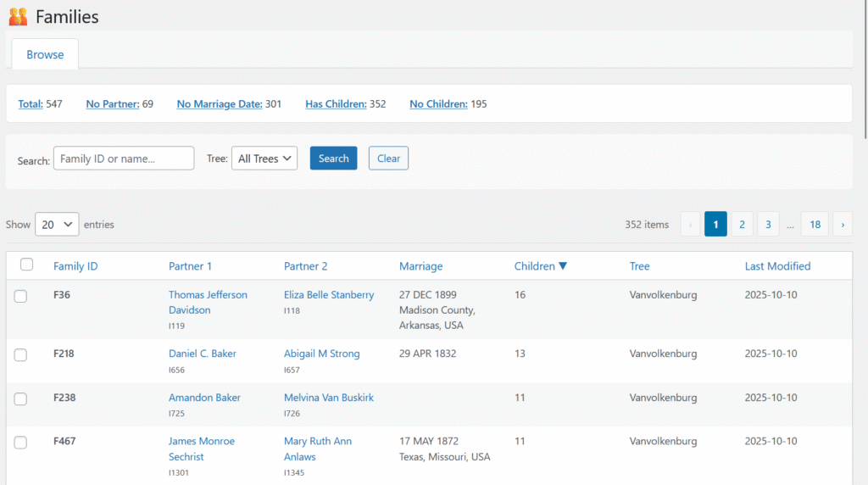Click the Clear button
Viewport: 868px width, 485px height.
(388, 159)
